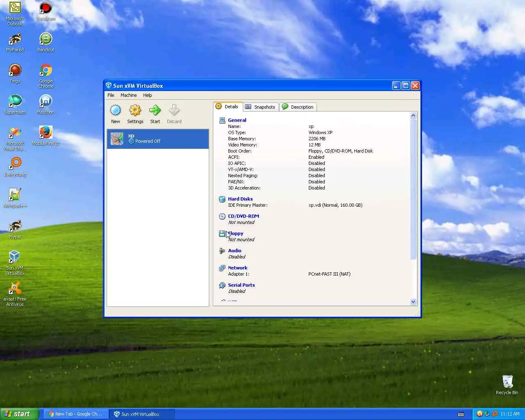Select the Bandicam desktop icon
Image resolution: width=525 pixels, height=420 pixels.
[x=46, y=11]
